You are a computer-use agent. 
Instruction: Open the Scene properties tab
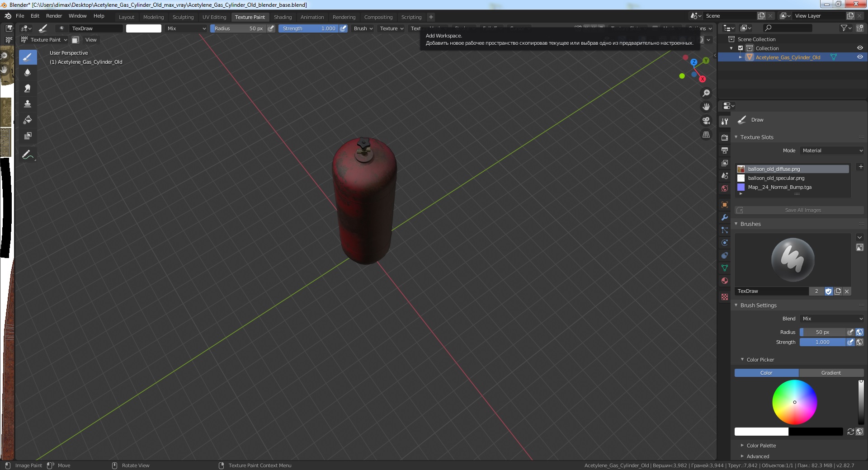[725, 175]
